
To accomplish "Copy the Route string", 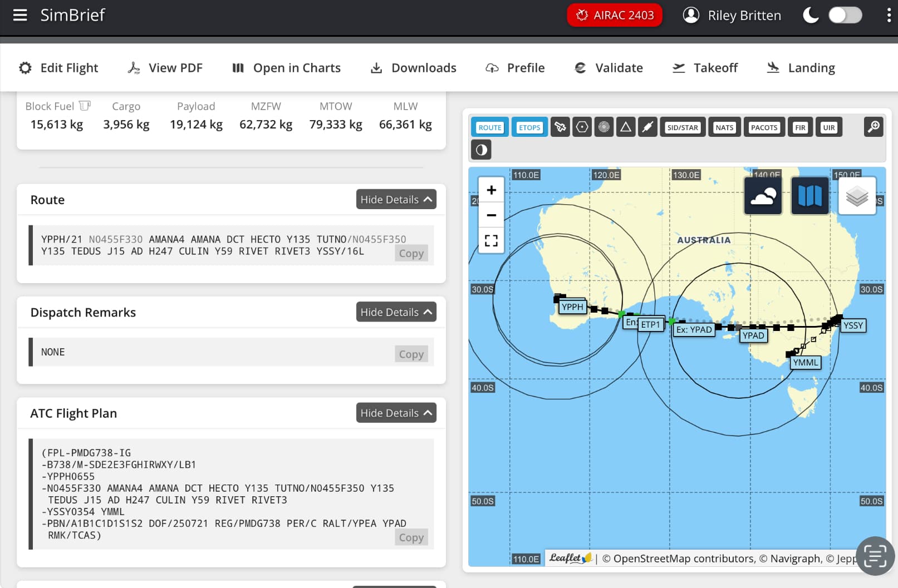I will tap(411, 253).
